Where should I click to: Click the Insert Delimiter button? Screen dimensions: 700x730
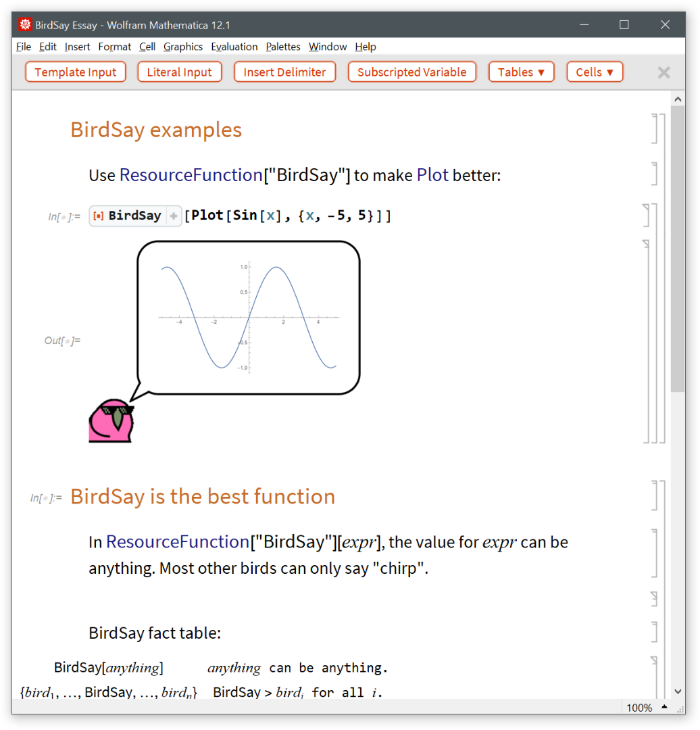point(284,72)
